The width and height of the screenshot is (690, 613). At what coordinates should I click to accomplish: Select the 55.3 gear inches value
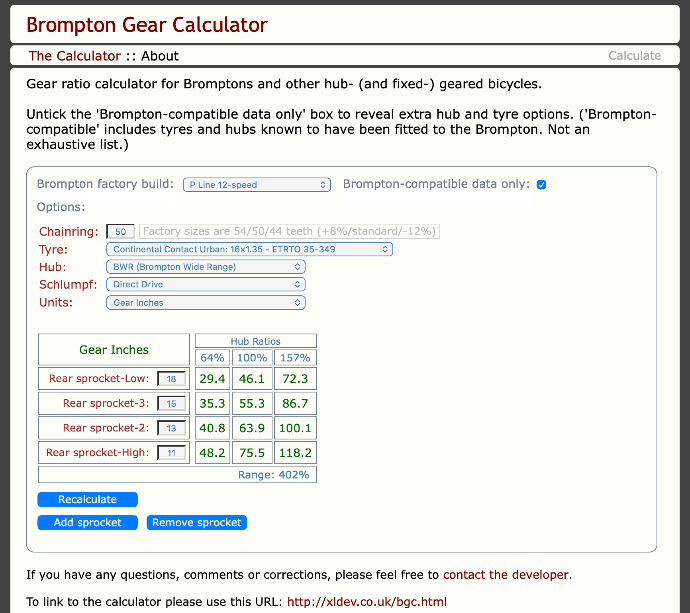coord(252,404)
